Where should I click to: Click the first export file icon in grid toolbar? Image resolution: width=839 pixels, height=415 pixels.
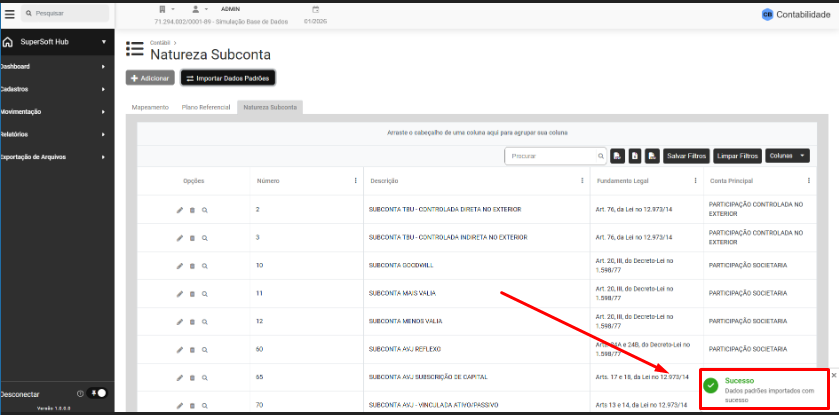click(617, 156)
